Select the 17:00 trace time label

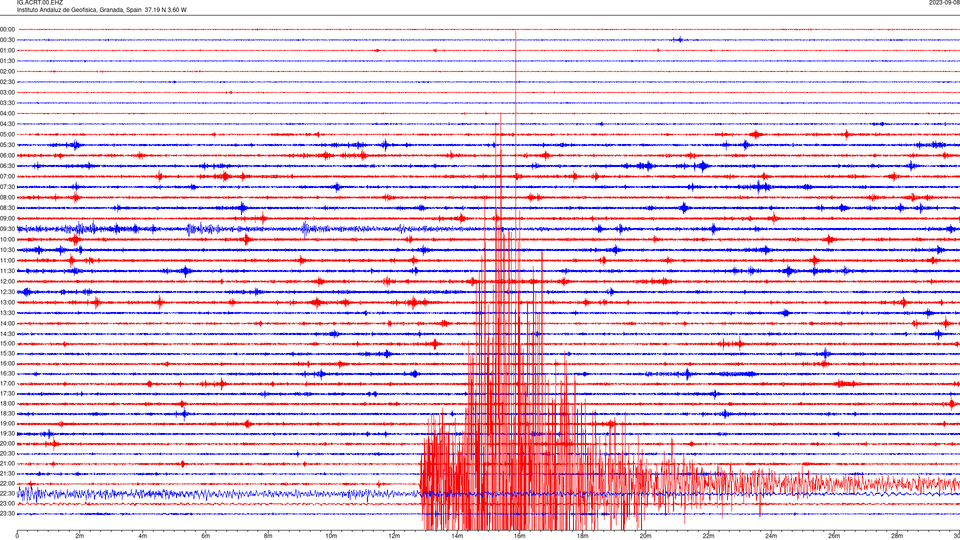coord(7,384)
